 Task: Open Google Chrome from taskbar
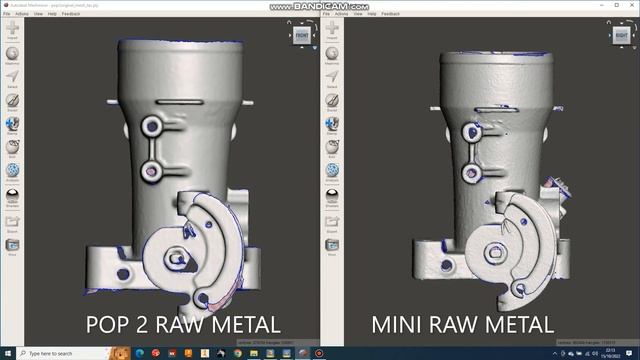coord(238,353)
